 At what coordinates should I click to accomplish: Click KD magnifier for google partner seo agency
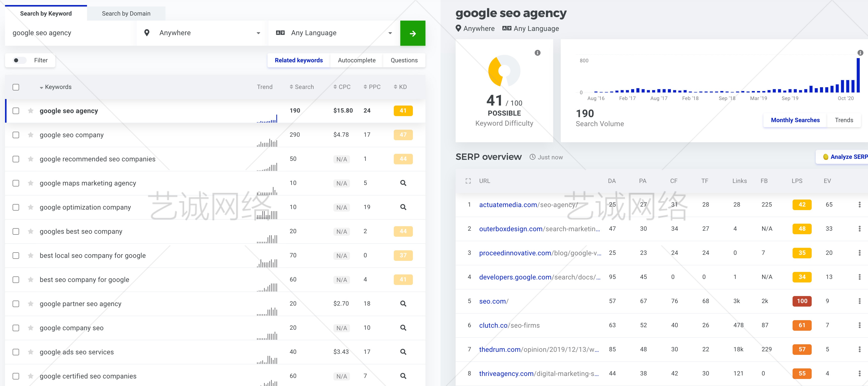pyautogui.click(x=403, y=304)
